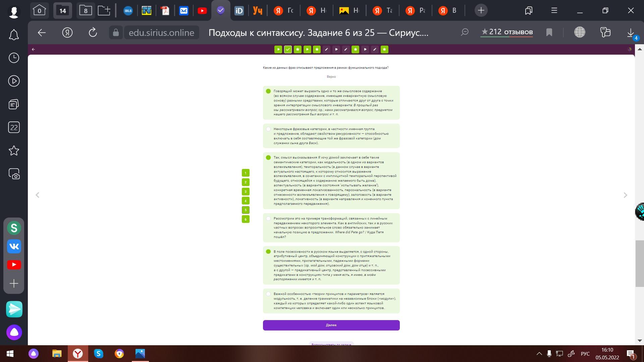The image size is (644, 362).
Task: Click the screenshot camera sidebar icon
Action: [14, 174]
